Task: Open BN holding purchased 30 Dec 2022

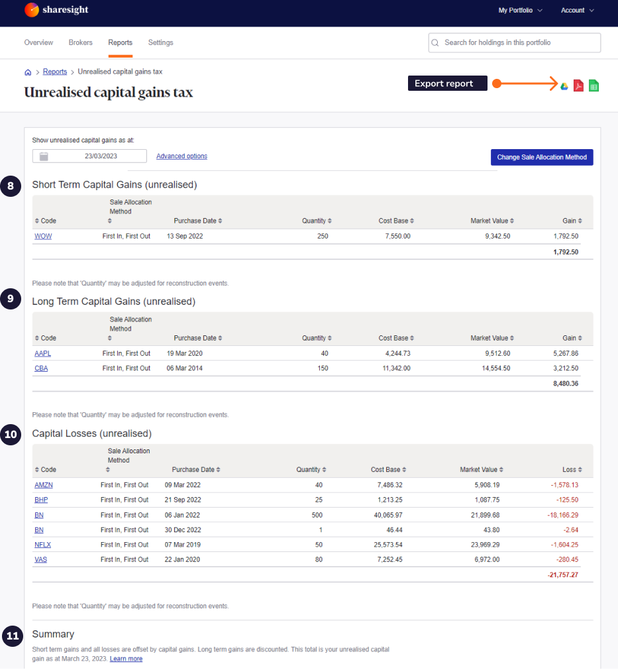Action: coord(39,530)
